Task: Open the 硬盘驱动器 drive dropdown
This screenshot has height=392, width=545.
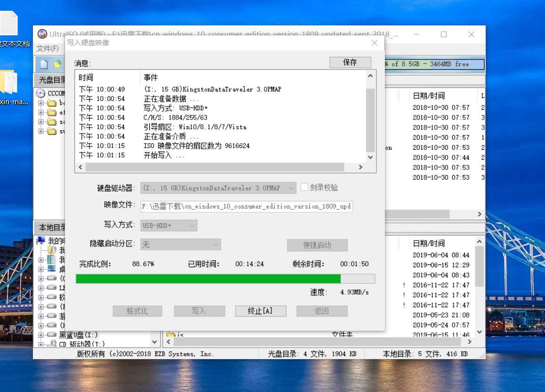Action: [218, 188]
